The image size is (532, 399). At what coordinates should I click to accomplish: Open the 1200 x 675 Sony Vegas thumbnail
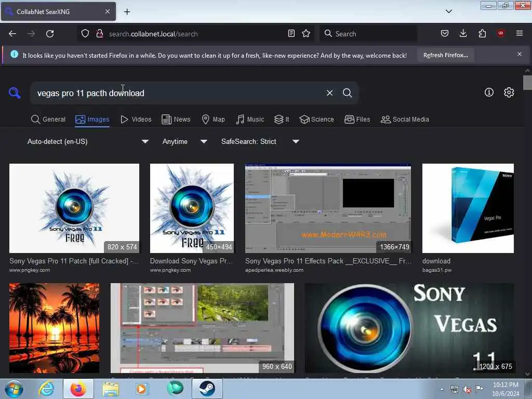(x=409, y=328)
